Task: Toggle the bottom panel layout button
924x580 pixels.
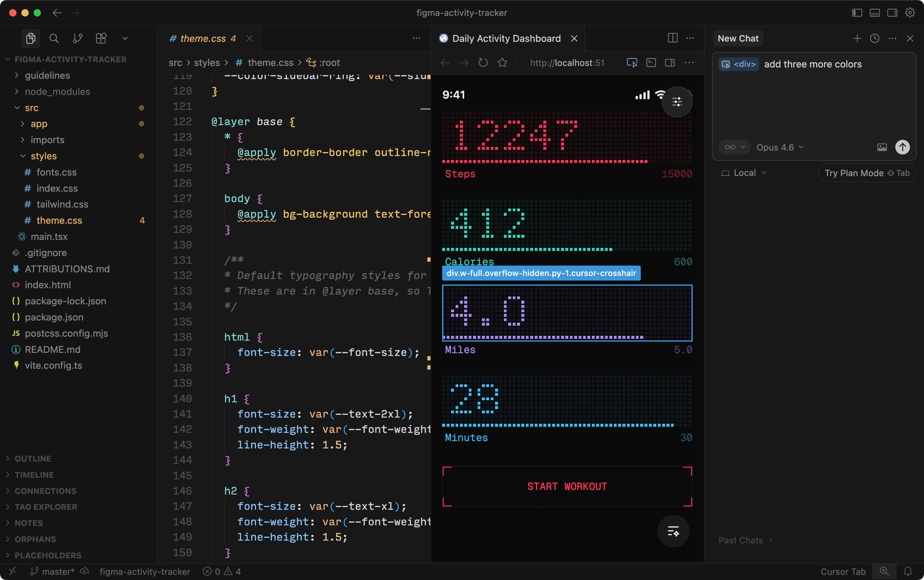Action: pos(875,13)
